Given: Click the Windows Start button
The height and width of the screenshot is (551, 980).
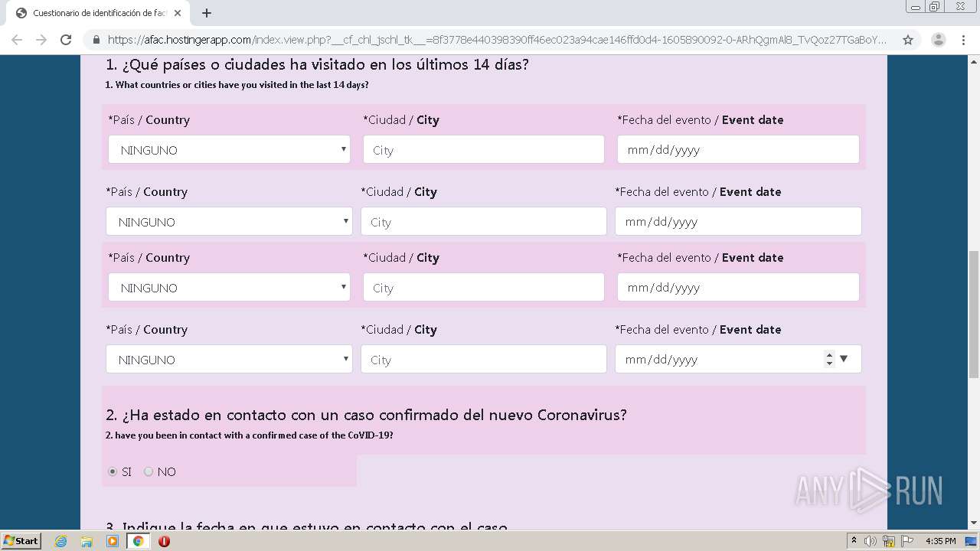Looking at the screenshot, I should 21,541.
